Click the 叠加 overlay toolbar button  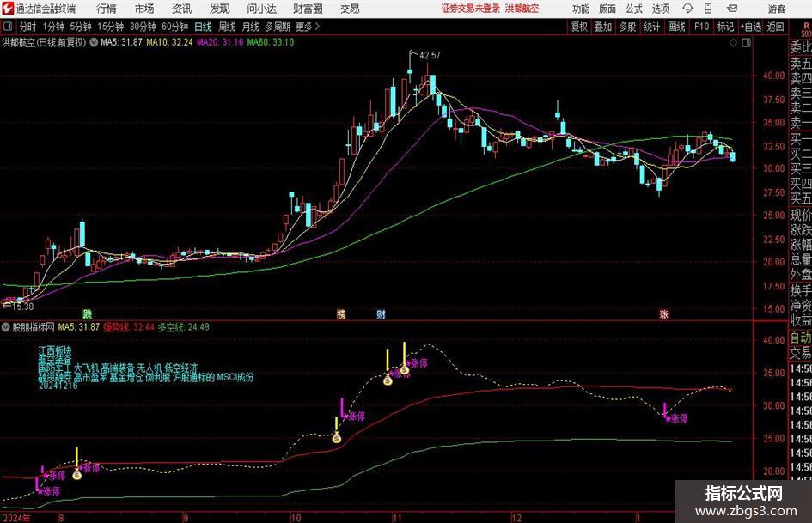coord(603,27)
